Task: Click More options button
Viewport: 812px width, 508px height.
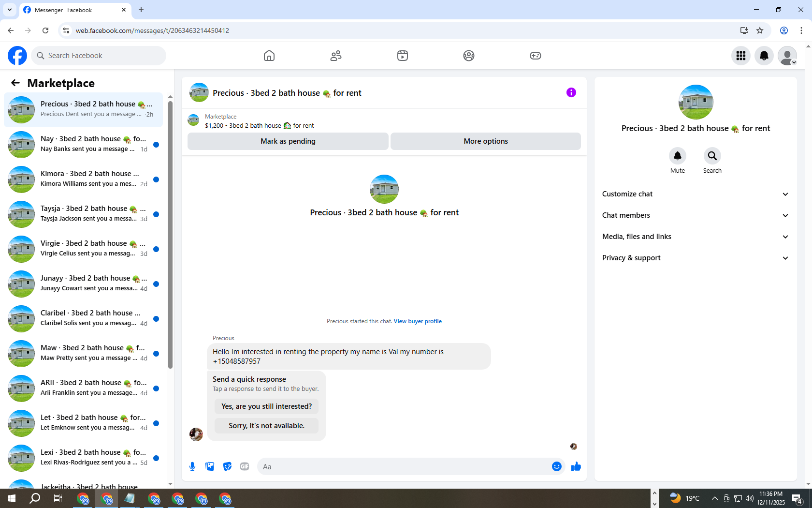Action: pos(486,141)
